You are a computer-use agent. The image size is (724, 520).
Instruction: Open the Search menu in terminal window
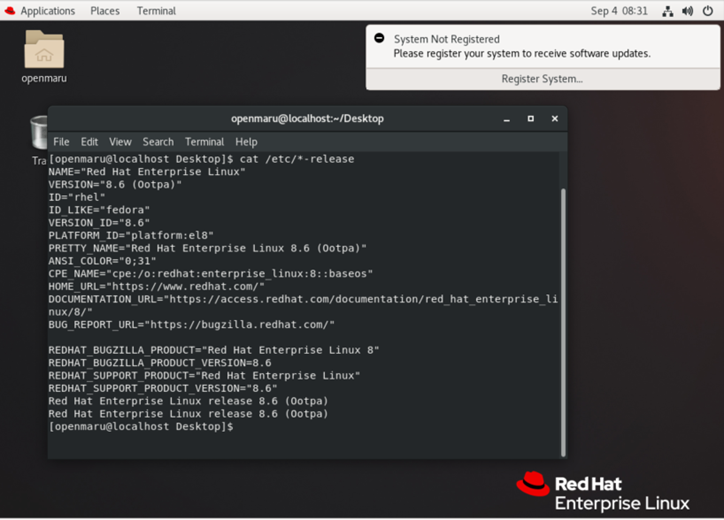tap(158, 142)
